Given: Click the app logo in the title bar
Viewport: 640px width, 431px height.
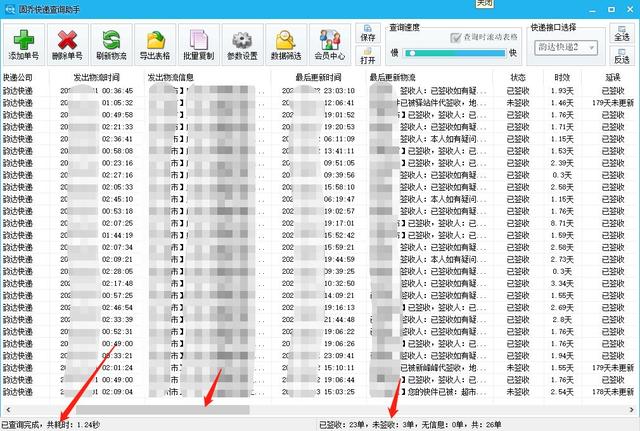Looking at the screenshot, I should 9,9.
